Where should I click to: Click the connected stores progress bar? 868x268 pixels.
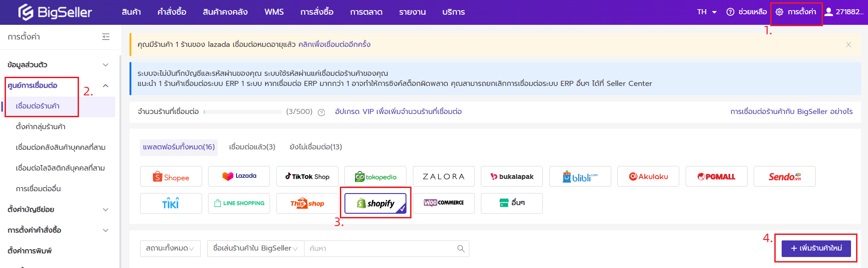click(x=243, y=112)
